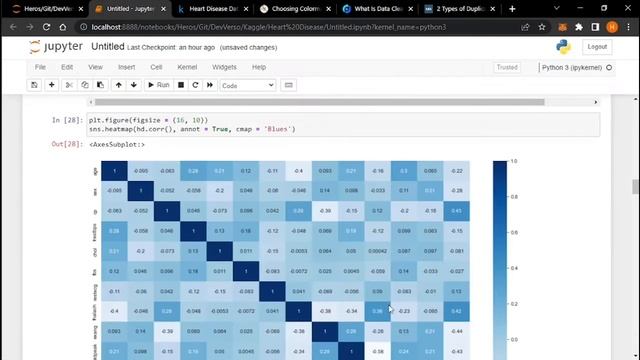Move selected cell up arrow
This screenshot has height=360, width=640.
tap(118, 85)
